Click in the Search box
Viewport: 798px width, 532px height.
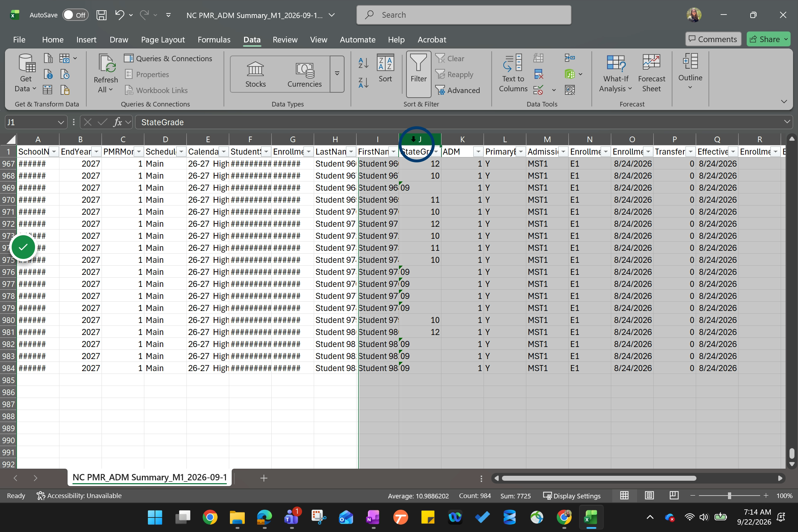pyautogui.click(x=464, y=15)
